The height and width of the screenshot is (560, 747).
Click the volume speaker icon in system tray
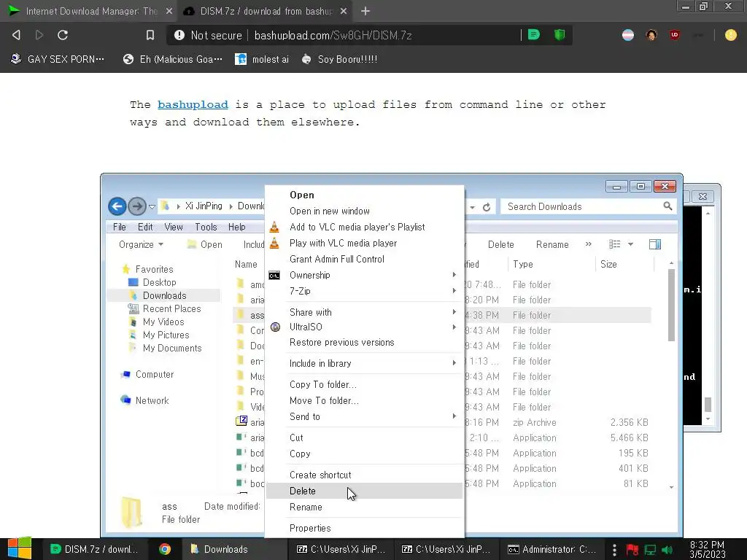tap(667, 550)
